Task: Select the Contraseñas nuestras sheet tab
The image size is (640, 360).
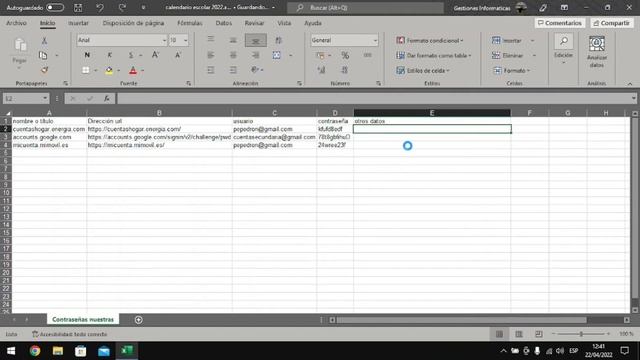Action: (x=83, y=320)
